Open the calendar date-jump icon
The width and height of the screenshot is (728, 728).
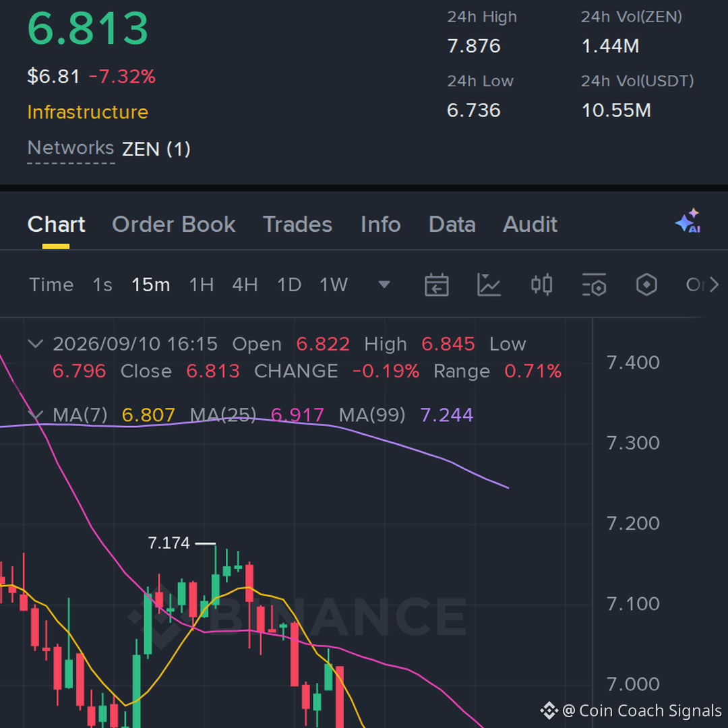tap(436, 284)
